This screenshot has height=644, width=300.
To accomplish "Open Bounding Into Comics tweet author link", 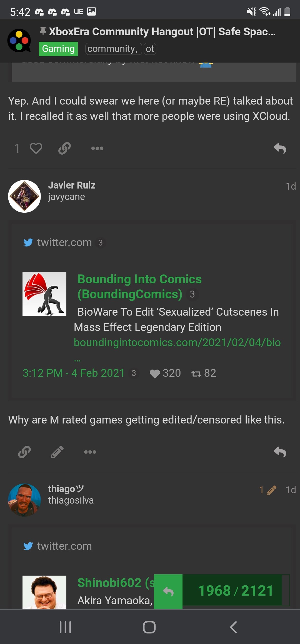I will (139, 286).
